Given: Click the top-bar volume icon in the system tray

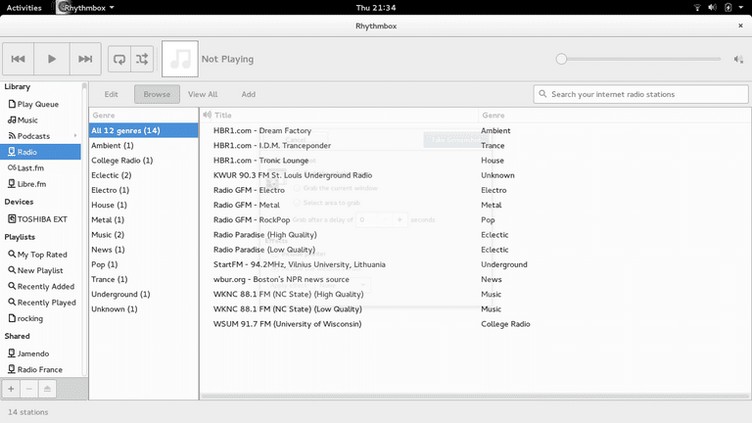Looking at the screenshot, I should [713, 8].
